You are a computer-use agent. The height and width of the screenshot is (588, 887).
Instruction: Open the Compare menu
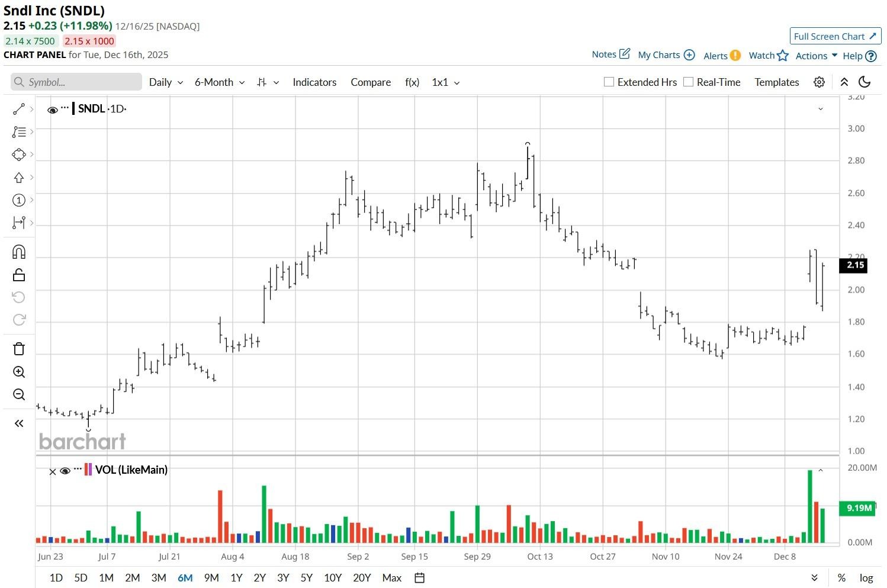tap(371, 82)
